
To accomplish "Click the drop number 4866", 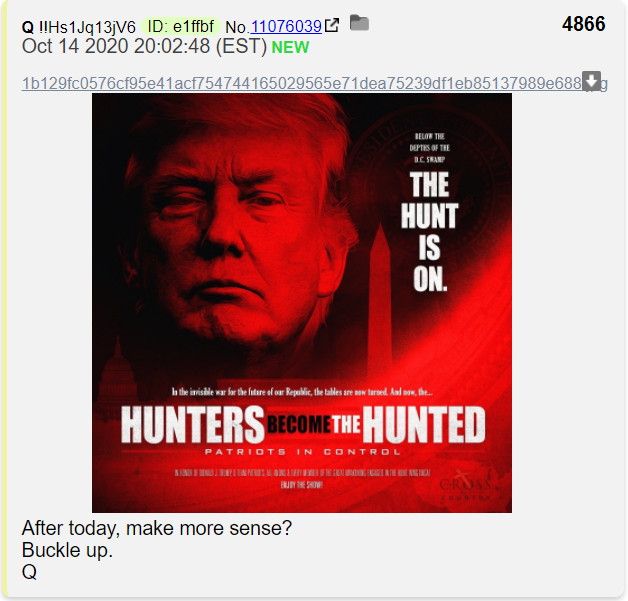I will (583, 24).
